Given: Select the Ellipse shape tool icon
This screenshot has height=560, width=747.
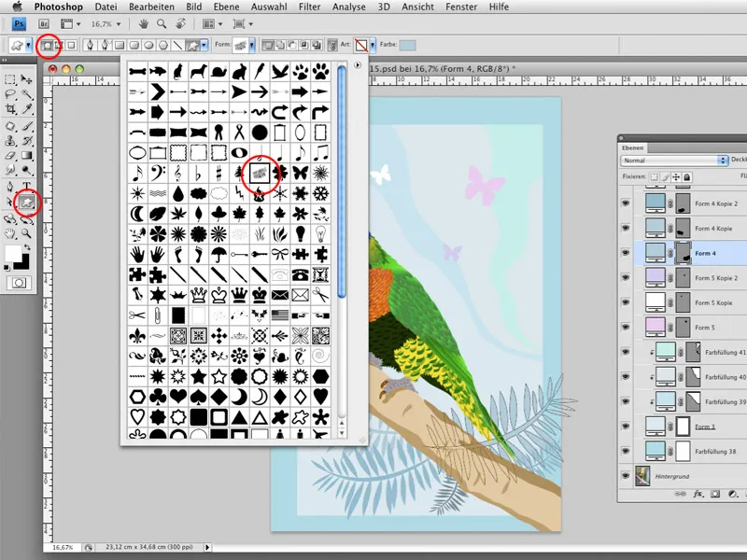Looking at the screenshot, I should 148,45.
